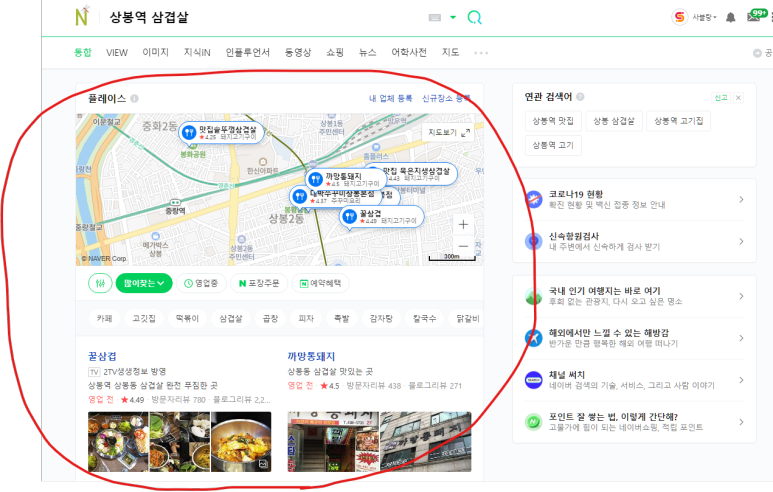This screenshot has height=492, width=773.
Task: Open the on-screen keyboard icon
Action: (x=434, y=18)
